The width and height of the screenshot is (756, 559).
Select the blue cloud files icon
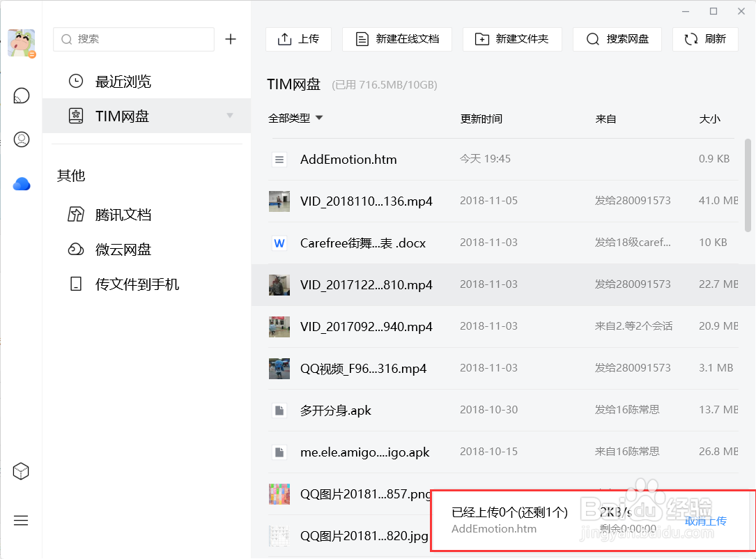(x=21, y=184)
